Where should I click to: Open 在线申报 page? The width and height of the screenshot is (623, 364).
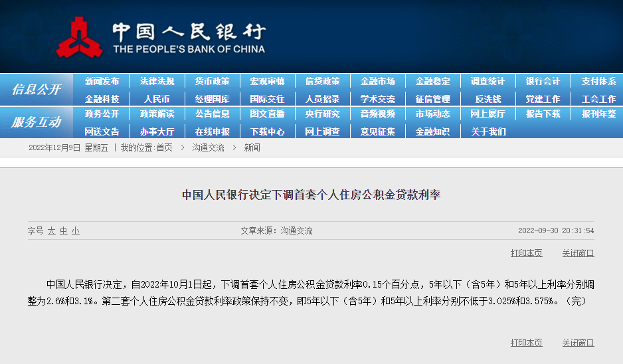point(212,132)
